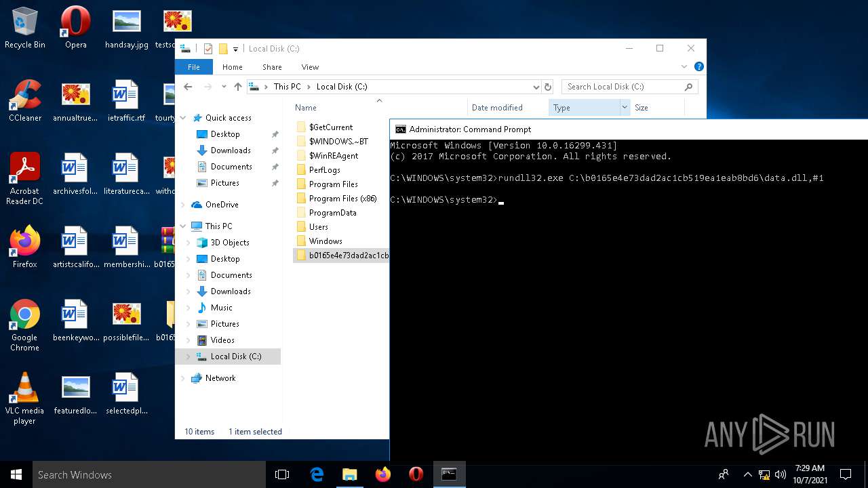Collapse the Quick access tree node
This screenshot has width=868, height=488.
pyautogui.click(x=183, y=118)
